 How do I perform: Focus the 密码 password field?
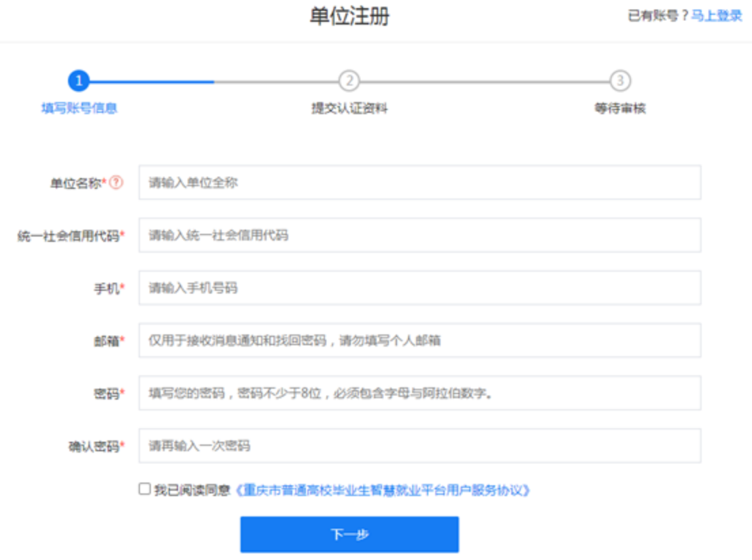420,393
